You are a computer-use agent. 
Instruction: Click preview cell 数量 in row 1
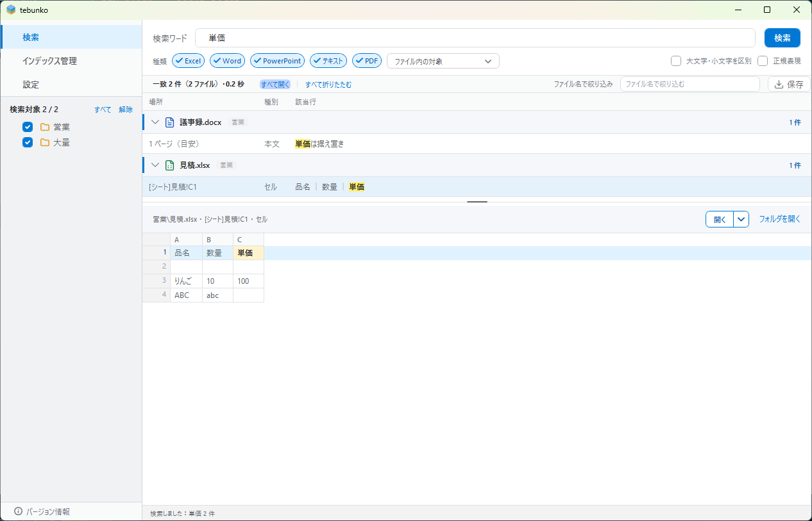pyautogui.click(x=217, y=252)
